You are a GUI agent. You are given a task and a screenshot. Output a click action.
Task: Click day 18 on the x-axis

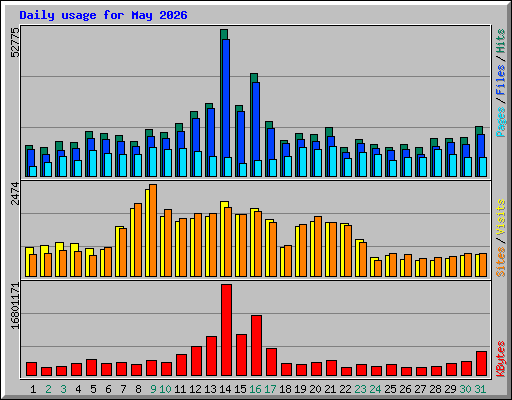pyautogui.click(x=285, y=389)
